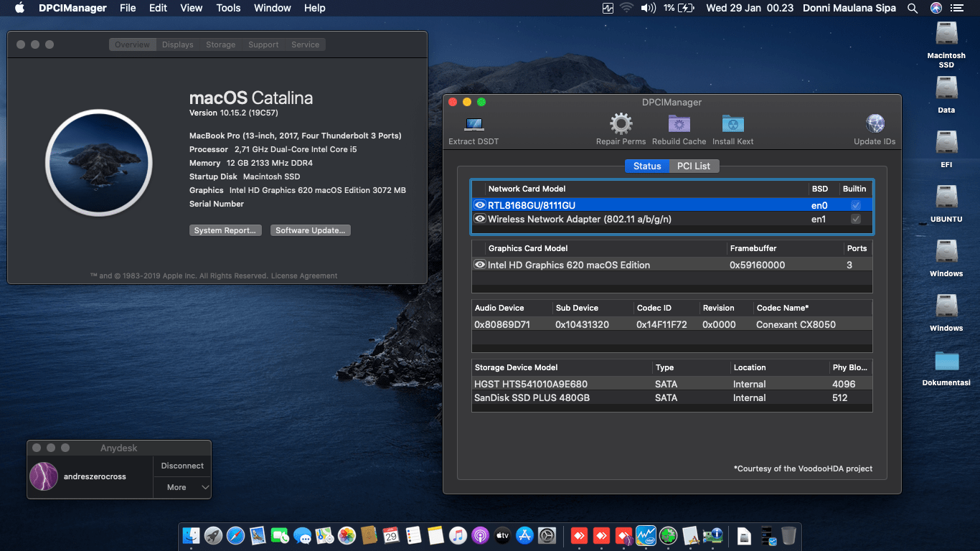980x551 pixels.
Task: Open Safari from the dock
Action: (x=235, y=535)
